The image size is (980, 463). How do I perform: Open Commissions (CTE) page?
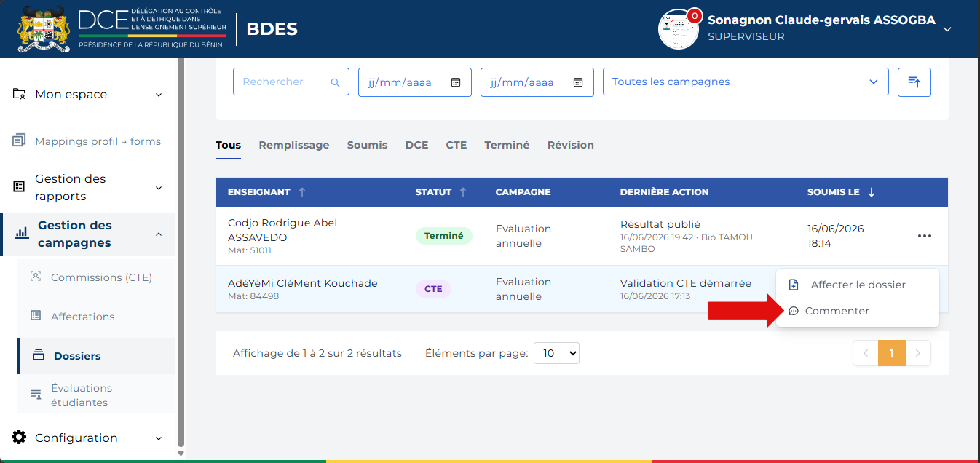click(x=101, y=277)
